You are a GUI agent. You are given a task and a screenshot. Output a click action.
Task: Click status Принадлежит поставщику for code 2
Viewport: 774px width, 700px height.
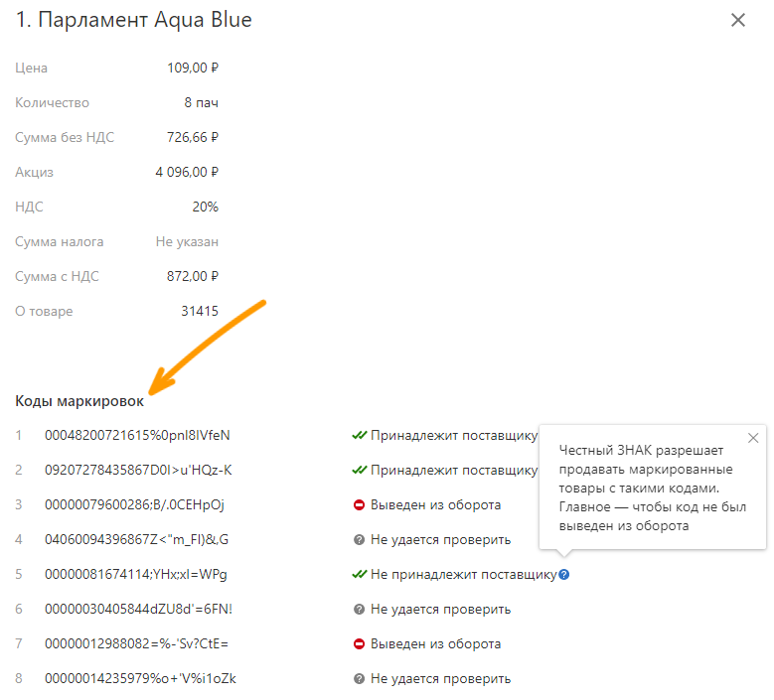pyautogui.click(x=454, y=470)
